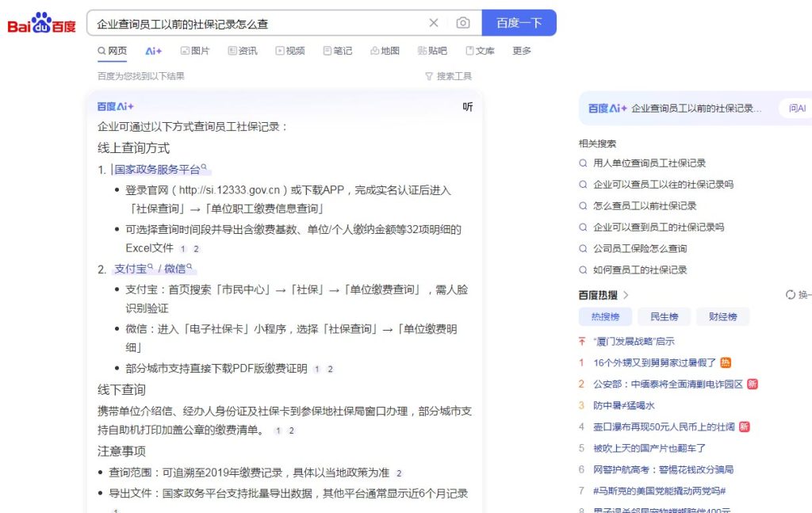Focus the Baidu search input field

[259, 23]
